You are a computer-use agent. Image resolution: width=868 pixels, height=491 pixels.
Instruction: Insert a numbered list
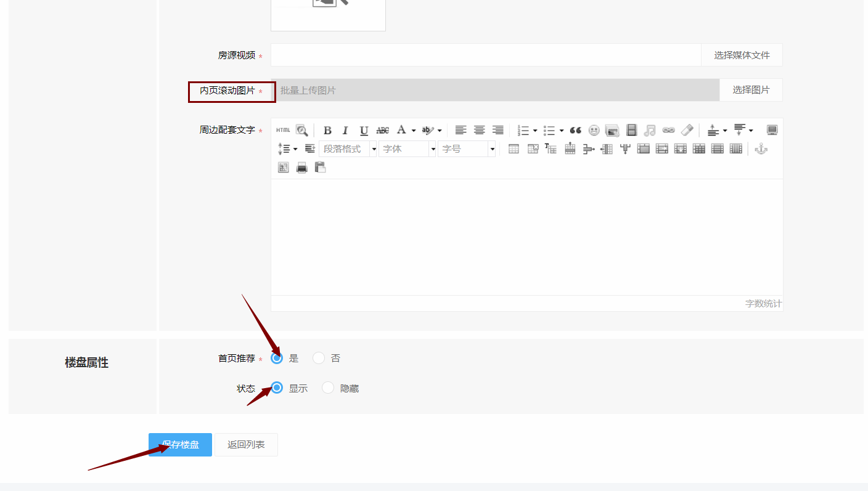click(523, 130)
